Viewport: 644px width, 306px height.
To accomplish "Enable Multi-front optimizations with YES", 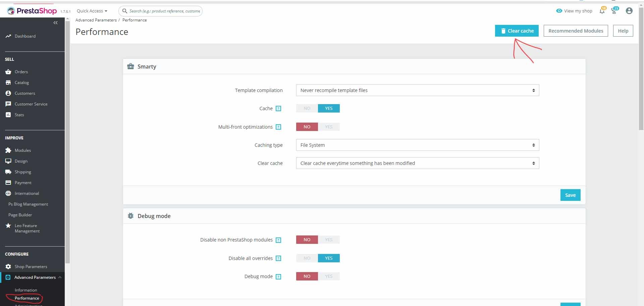I will click(x=329, y=127).
